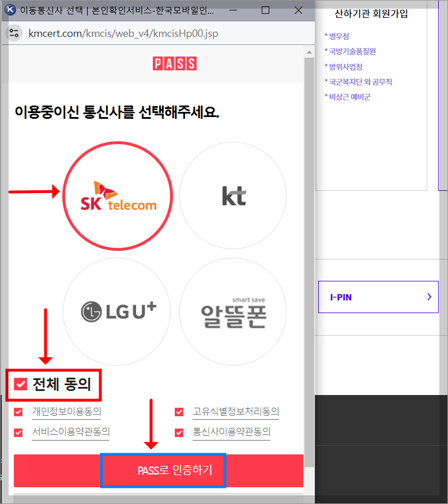The image size is (448, 504).
Task: Click the PASS logo in header
Action: (x=175, y=63)
